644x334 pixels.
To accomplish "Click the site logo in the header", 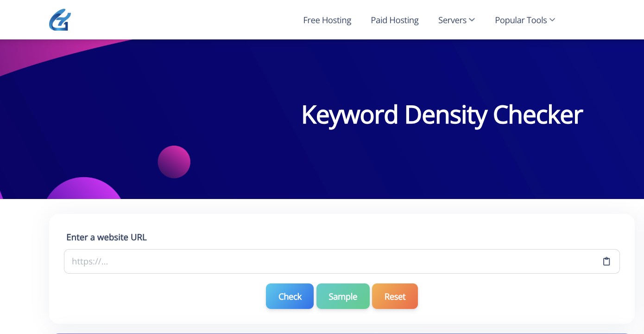I will point(60,20).
